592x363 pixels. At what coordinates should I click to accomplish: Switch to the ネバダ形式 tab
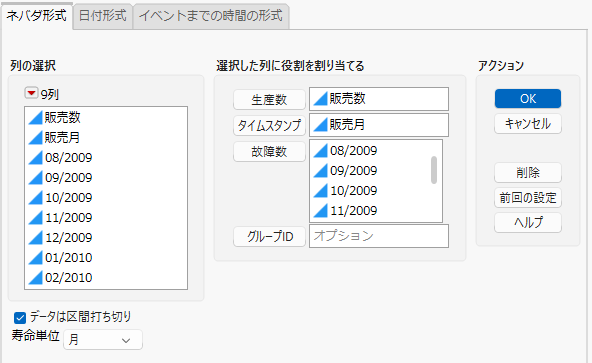[37, 15]
